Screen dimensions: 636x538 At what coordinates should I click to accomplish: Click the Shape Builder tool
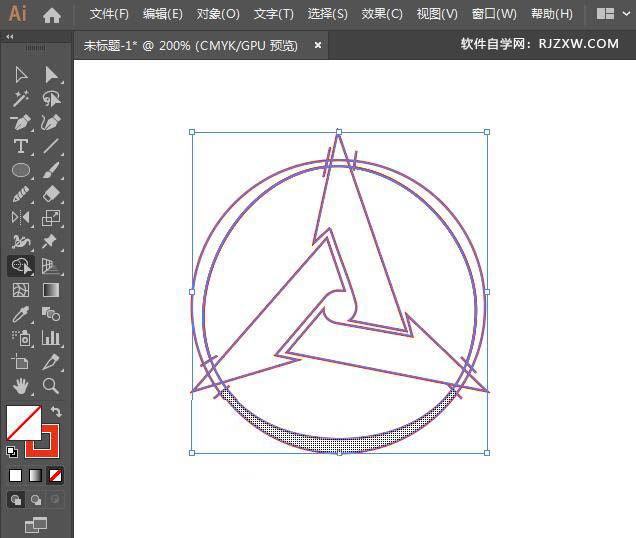(21, 266)
